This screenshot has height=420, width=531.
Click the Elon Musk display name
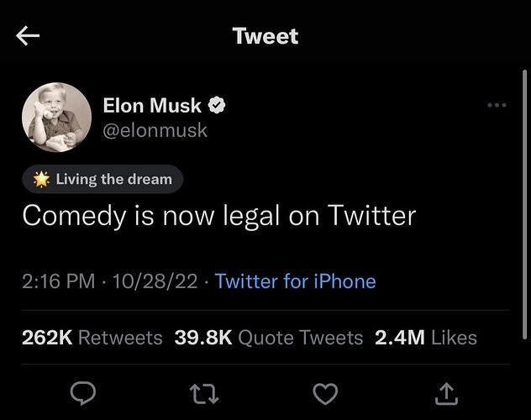[152, 106]
